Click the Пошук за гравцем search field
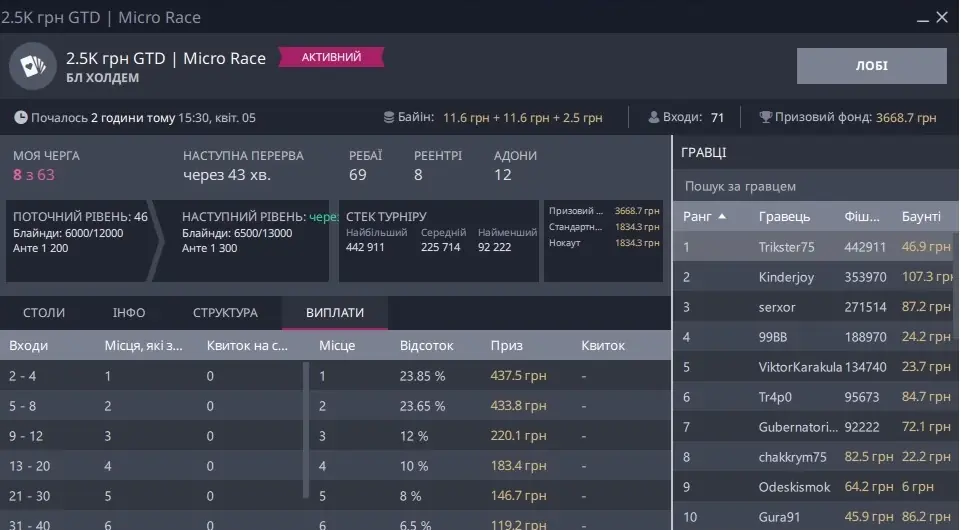This screenshot has height=530, width=961. coord(815,186)
